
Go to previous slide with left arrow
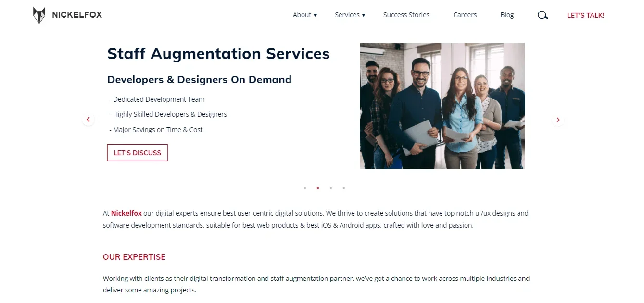[x=88, y=120]
